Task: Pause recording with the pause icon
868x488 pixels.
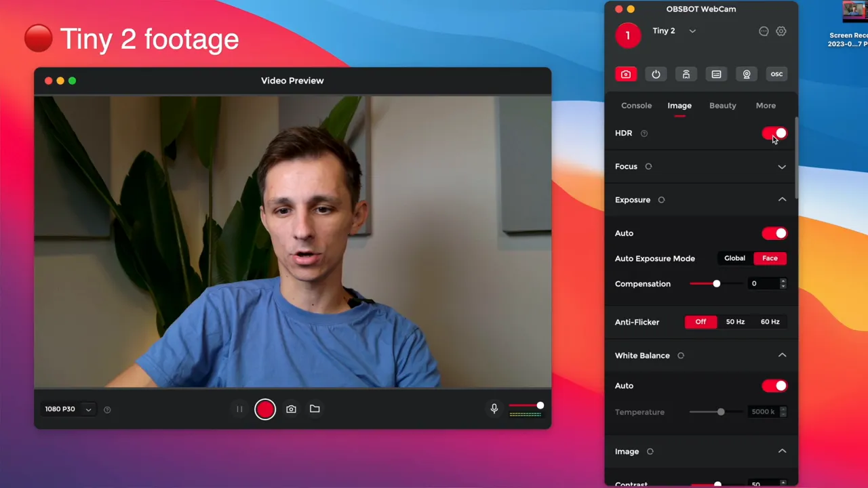Action: (x=239, y=409)
